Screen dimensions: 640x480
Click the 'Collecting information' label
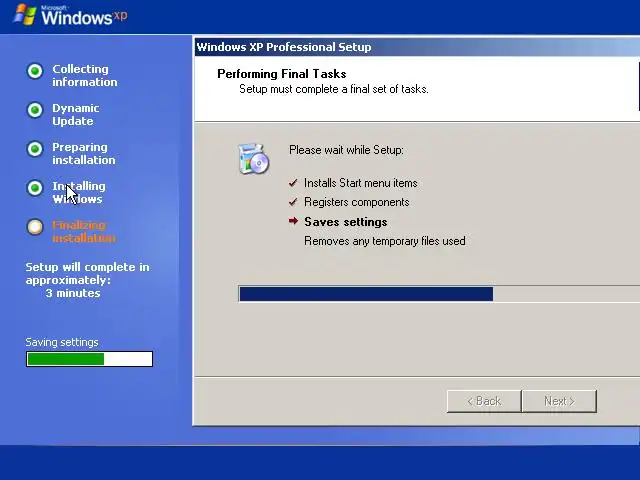(84, 76)
